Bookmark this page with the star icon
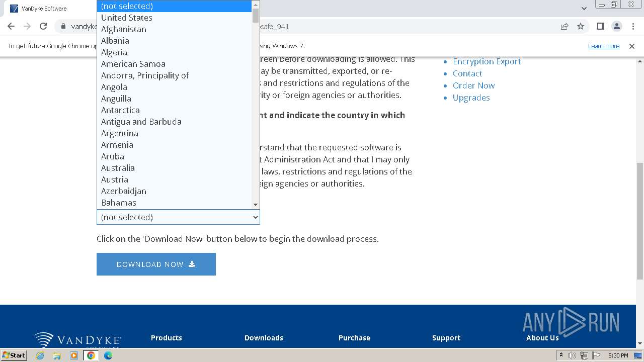This screenshot has width=644, height=362. (581, 26)
